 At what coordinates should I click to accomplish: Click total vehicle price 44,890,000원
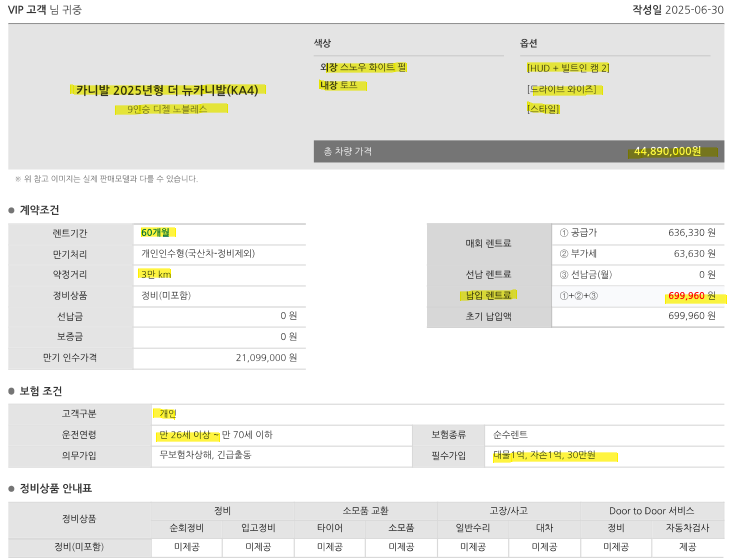click(667, 151)
